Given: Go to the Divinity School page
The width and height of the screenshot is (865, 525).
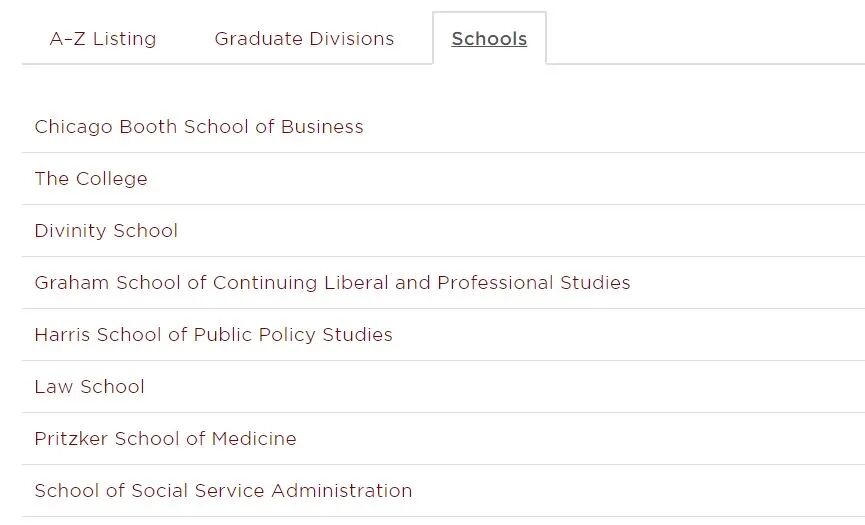Looking at the screenshot, I should pyautogui.click(x=106, y=231).
